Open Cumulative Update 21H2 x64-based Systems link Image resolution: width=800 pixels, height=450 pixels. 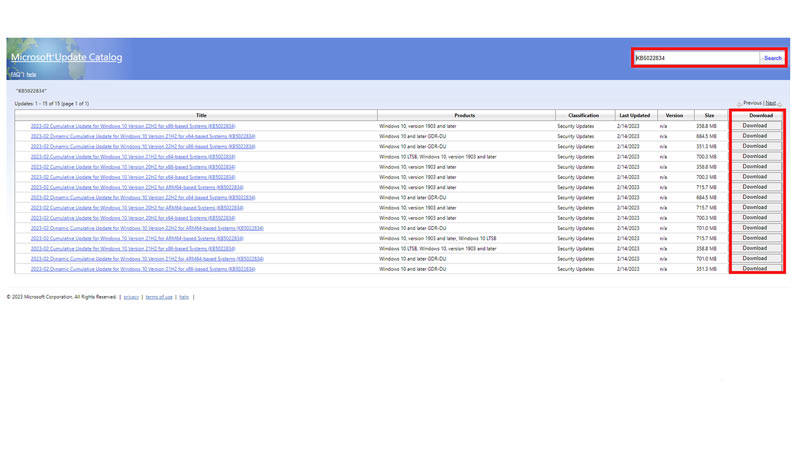coord(133,157)
